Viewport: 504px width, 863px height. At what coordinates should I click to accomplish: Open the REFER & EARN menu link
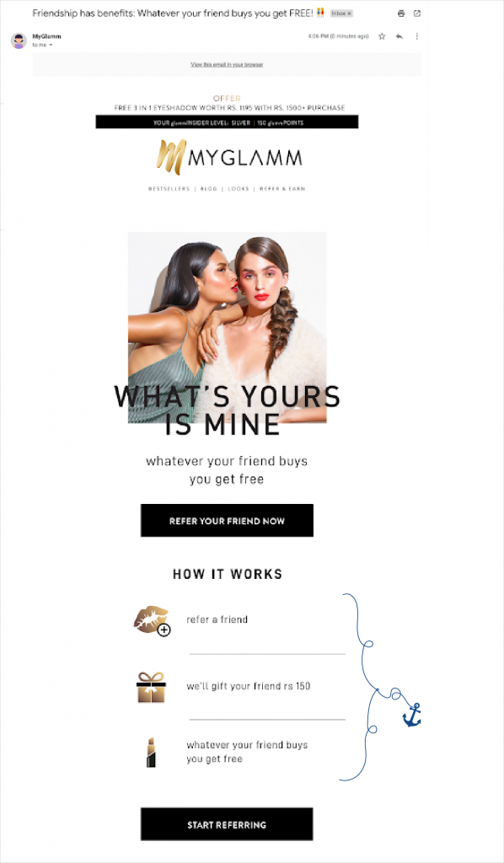click(282, 189)
